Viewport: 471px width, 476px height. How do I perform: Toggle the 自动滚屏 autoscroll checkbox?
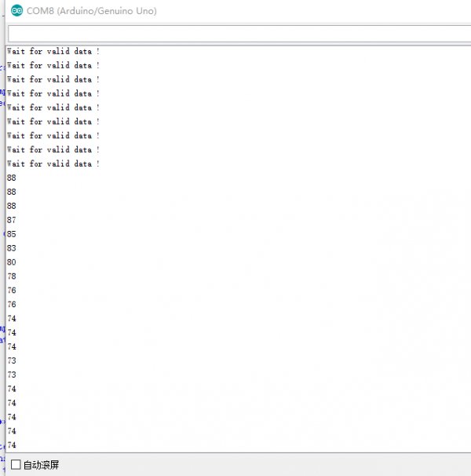click(x=16, y=464)
